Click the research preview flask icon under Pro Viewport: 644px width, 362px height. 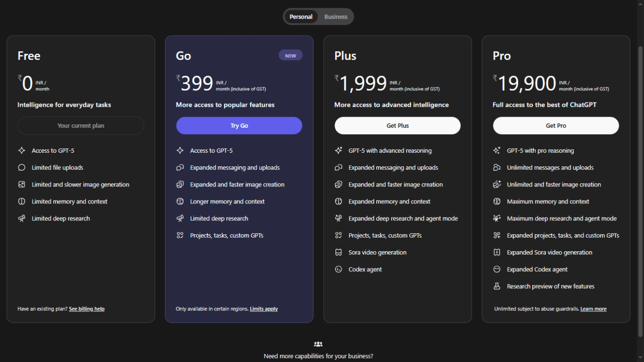[497, 286]
